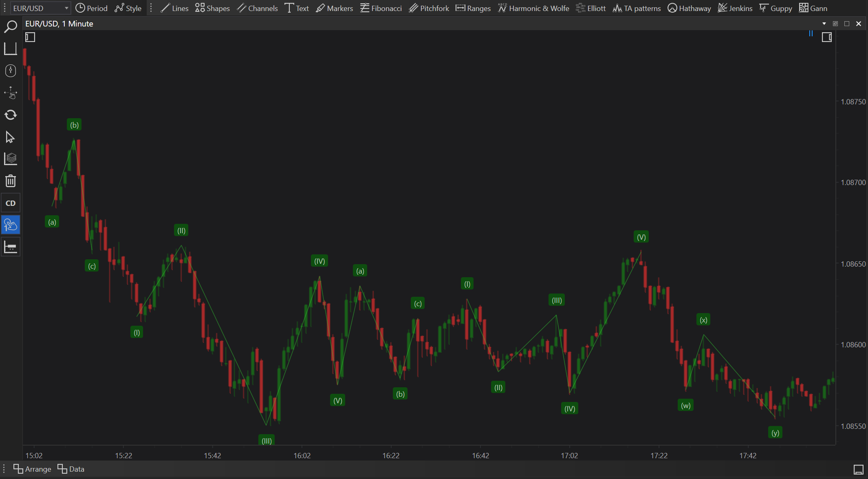Expand the chart window dropdown arrow
868x479 pixels.
(824, 24)
